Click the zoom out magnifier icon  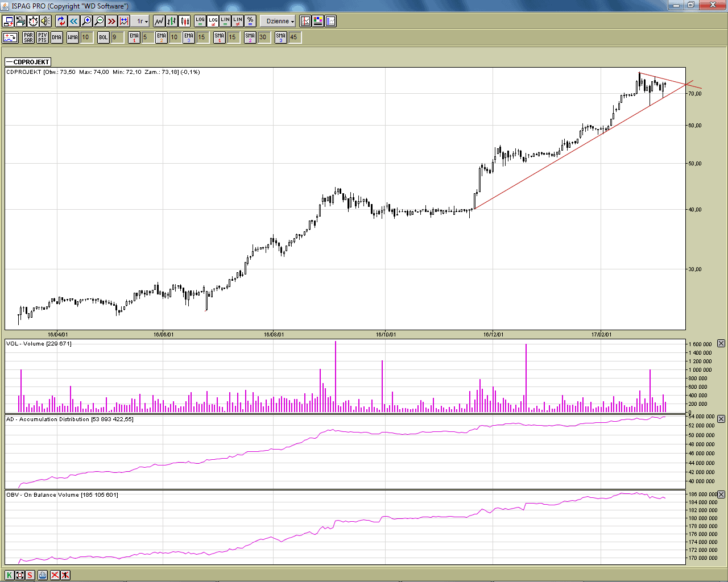click(x=99, y=21)
